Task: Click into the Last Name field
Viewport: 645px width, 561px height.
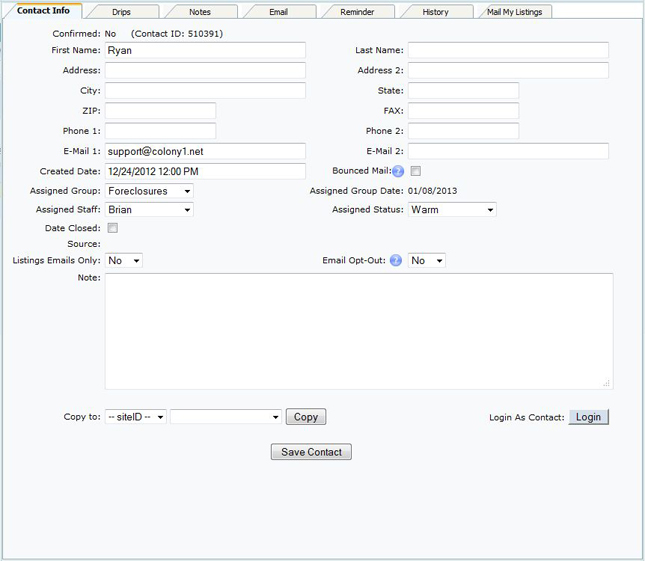Action: pyautogui.click(x=508, y=51)
